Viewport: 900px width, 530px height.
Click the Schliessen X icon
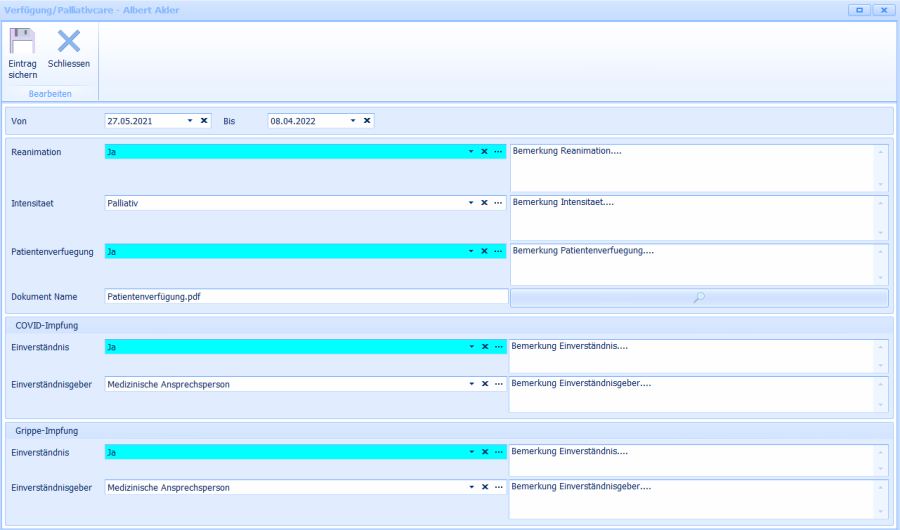pos(68,43)
